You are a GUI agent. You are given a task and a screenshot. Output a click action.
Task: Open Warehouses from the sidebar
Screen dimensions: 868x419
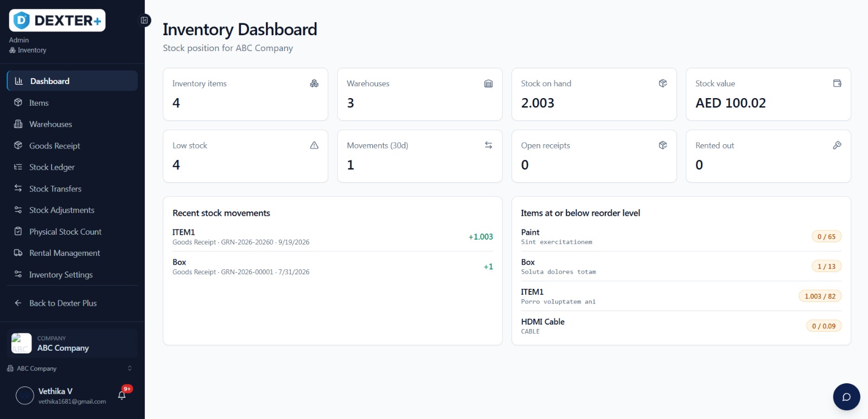pos(72,124)
